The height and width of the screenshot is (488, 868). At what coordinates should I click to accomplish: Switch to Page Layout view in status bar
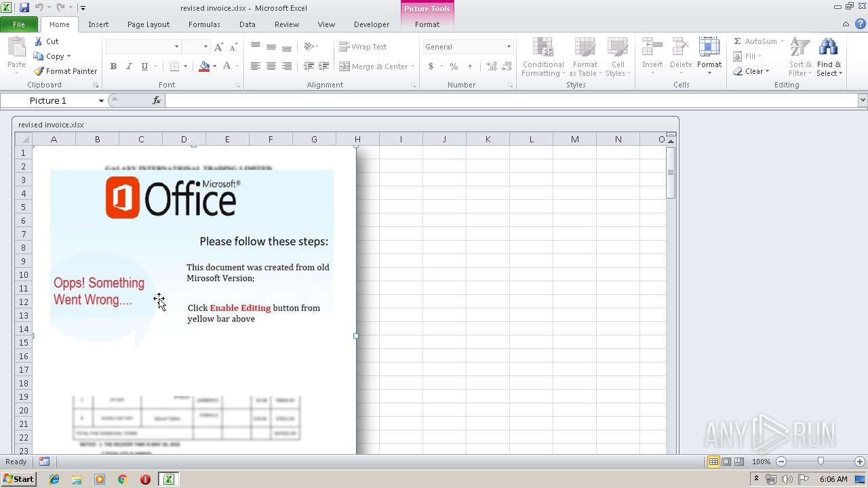click(726, 462)
